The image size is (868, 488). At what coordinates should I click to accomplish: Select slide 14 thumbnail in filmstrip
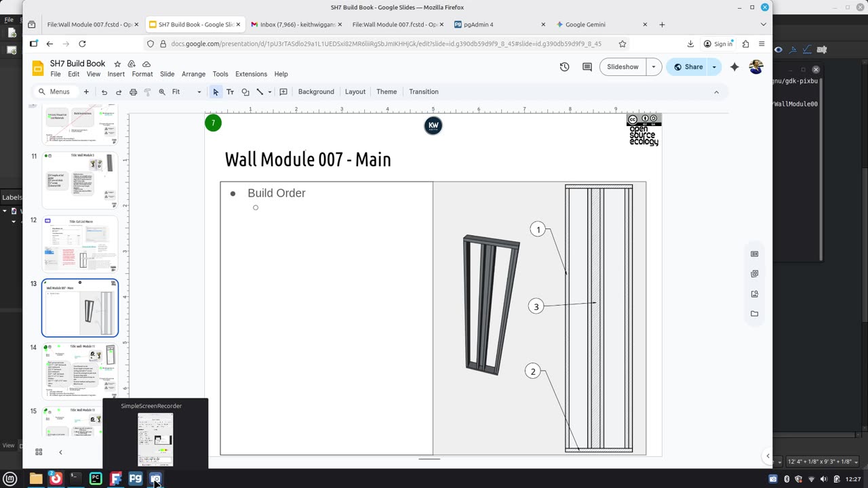click(x=80, y=371)
